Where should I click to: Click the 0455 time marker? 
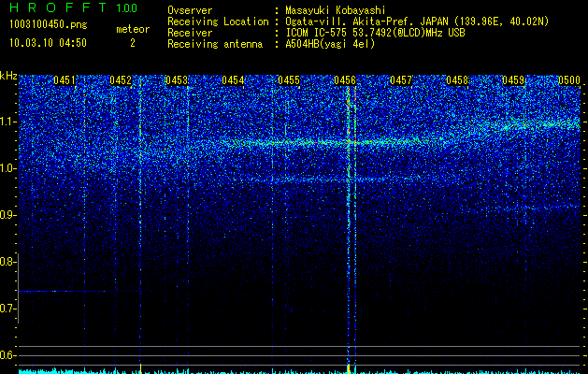pyautogui.click(x=289, y=80)
